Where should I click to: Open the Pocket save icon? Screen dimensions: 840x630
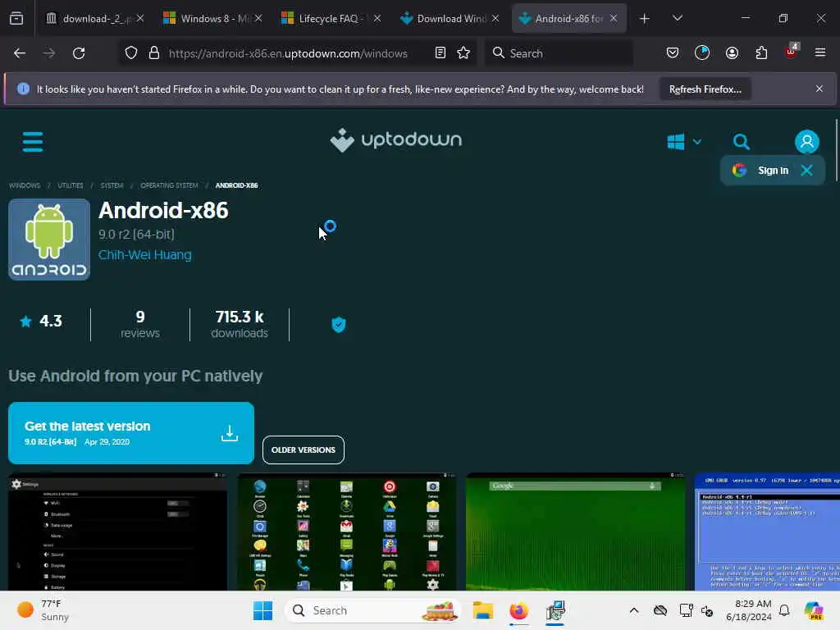click(x=673, y=53)
